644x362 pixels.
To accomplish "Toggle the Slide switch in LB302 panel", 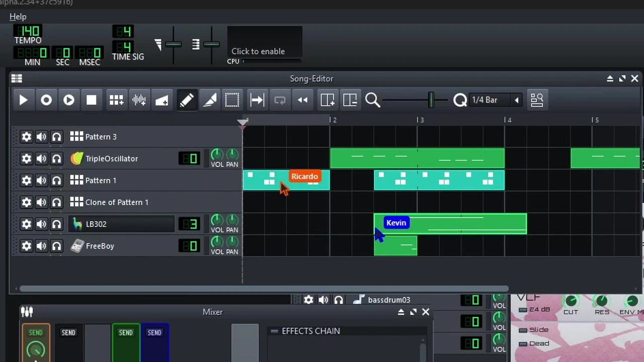I will (x=523, y=330).
